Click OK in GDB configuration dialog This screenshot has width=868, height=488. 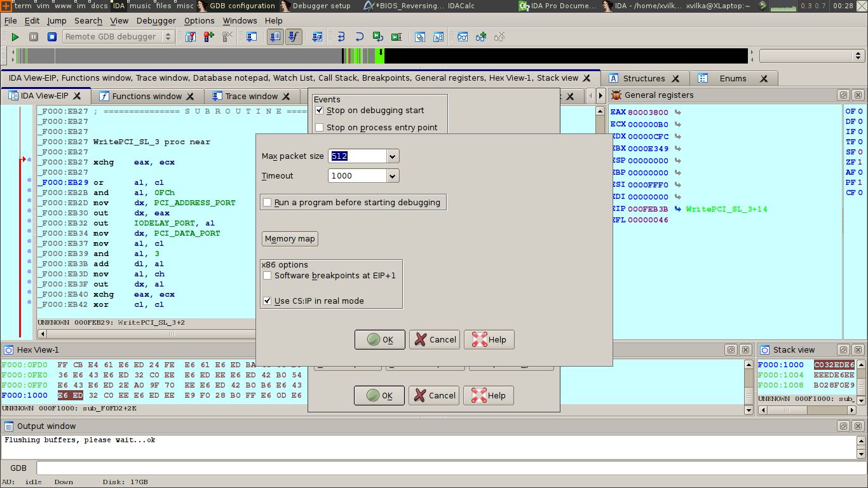(x=380, y=339)
